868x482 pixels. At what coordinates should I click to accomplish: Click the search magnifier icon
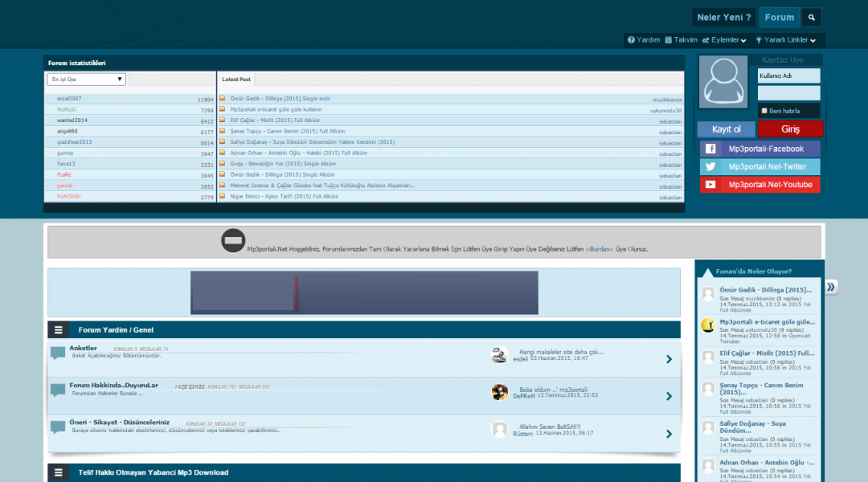pyautogui.click(x=812, y=17)
